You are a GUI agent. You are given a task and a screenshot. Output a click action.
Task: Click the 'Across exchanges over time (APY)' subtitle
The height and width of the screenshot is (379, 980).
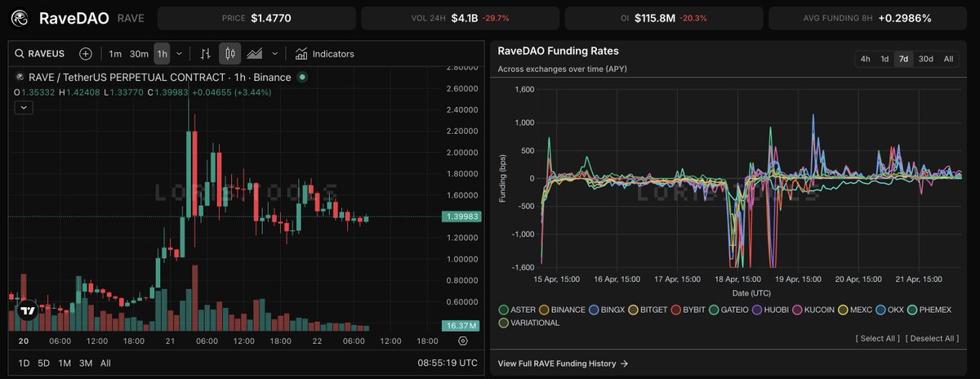click(x=563, y=70)
